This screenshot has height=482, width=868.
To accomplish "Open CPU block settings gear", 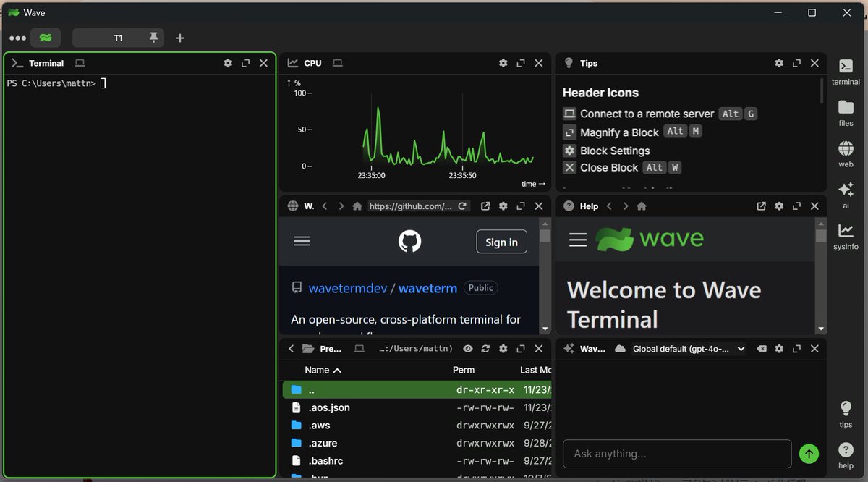I will click(x=503, y=63).
